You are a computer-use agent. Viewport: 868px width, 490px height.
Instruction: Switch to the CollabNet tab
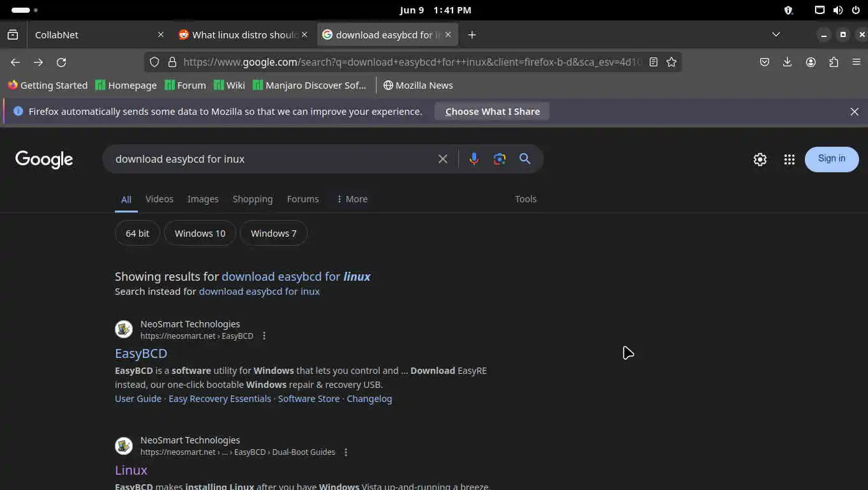[99, 34]
